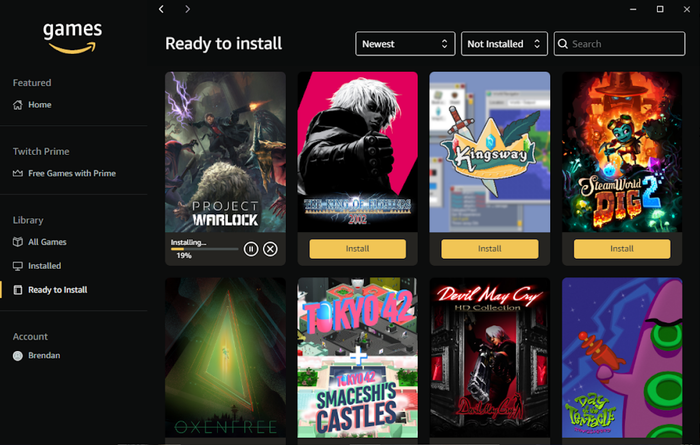Cancel the Project Warlock installation

click(x=270, y=249)
